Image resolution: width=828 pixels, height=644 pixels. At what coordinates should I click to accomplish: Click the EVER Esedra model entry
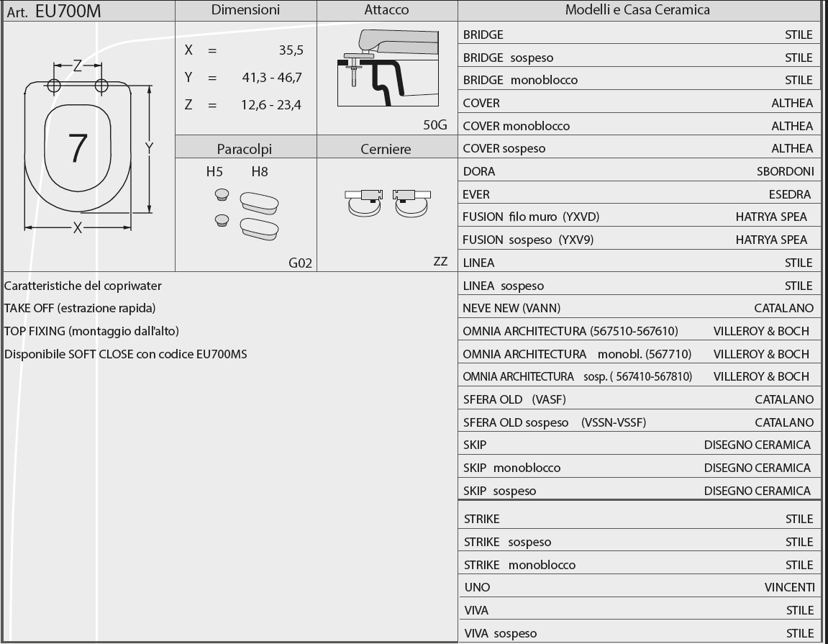638,194
